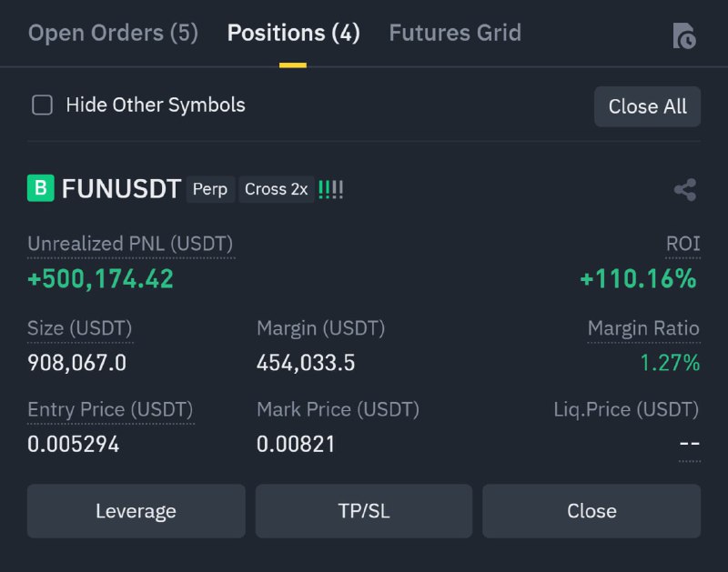Click the Cross 2x margin mode tag
The height and width of the screenshot is (572, 728).
(x=277, y=190)
